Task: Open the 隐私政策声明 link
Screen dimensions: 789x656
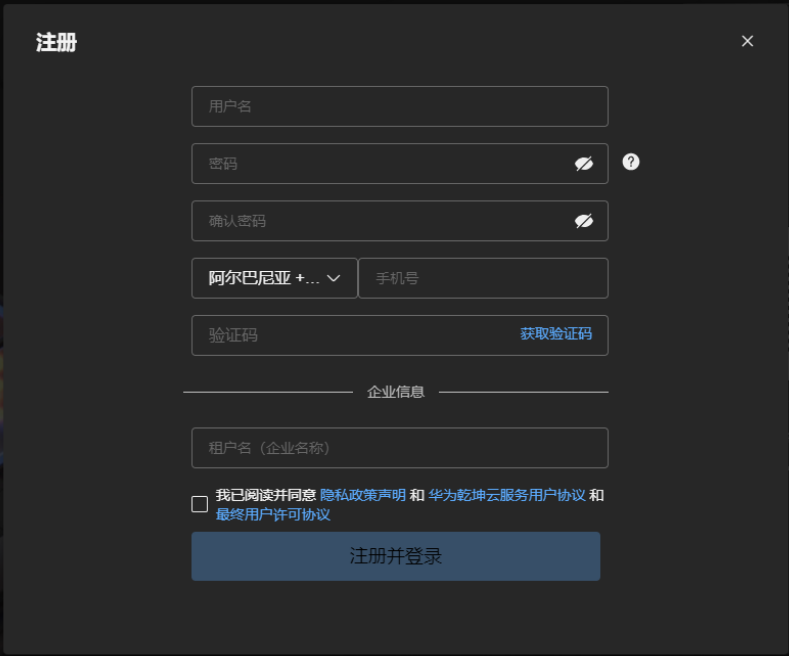Action: click(x=363, y=495)
